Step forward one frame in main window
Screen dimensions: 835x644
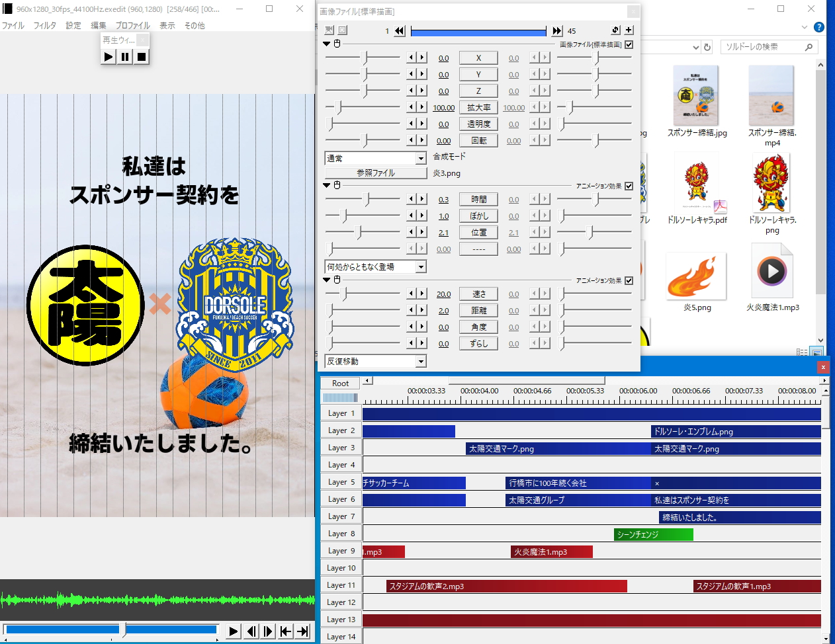(x=268, y=631)
